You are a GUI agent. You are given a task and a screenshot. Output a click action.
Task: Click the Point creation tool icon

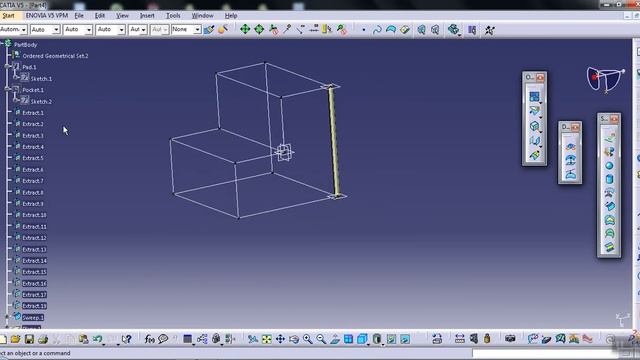click(x=364, y=30)
